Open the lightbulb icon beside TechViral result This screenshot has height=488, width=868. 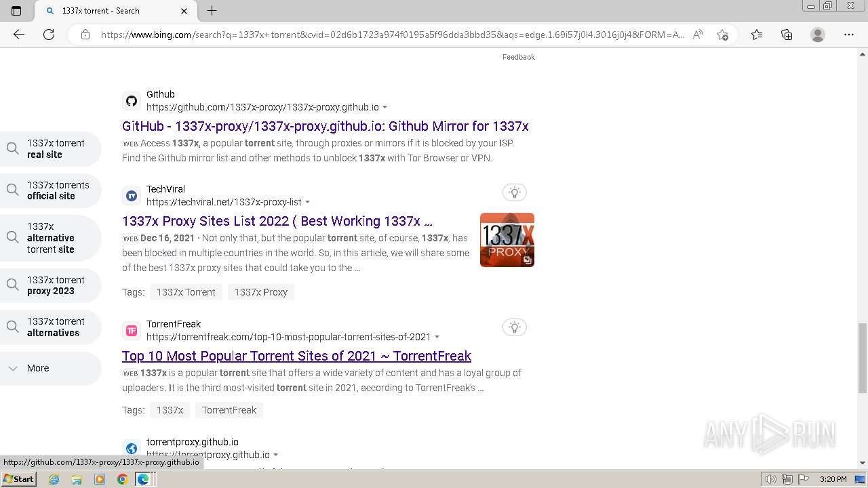[515, 192]
